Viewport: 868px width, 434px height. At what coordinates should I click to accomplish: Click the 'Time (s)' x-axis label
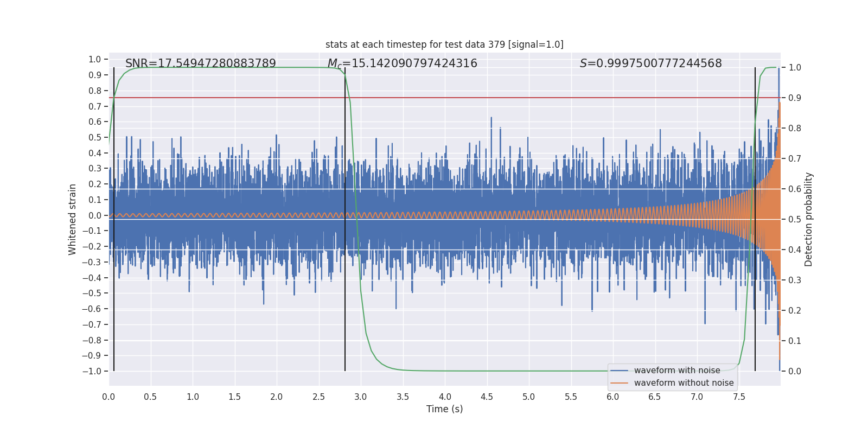click(x=444, y=409)
